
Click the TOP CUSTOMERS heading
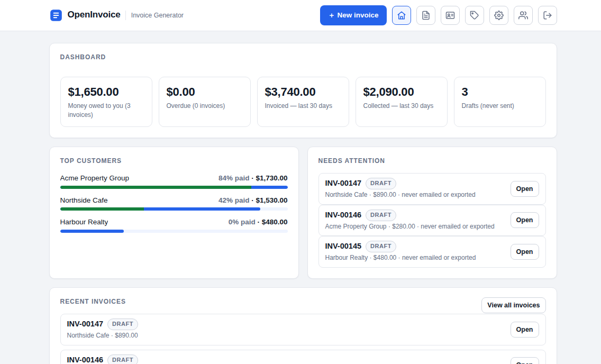(91, 161)
